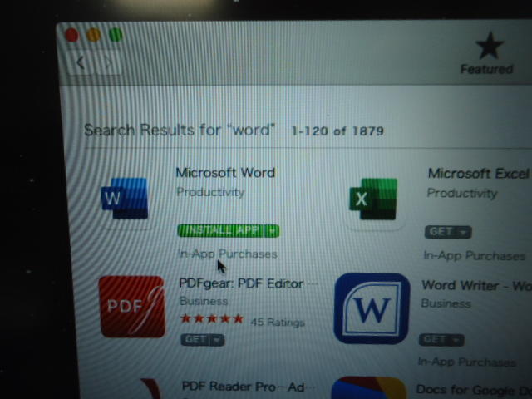This screenshot has width=532, height=399.
Task: Click the Business category under PDFgear
Action: [204, 301]
